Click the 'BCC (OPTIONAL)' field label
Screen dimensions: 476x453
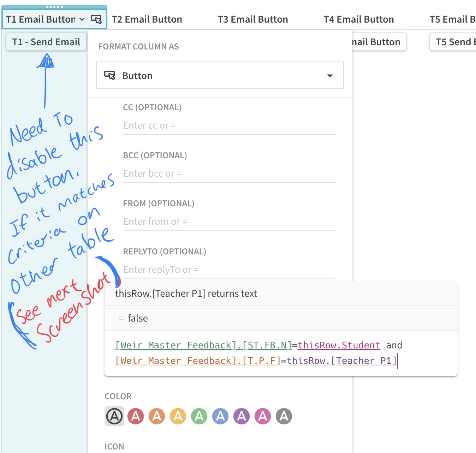pos(155,155)
